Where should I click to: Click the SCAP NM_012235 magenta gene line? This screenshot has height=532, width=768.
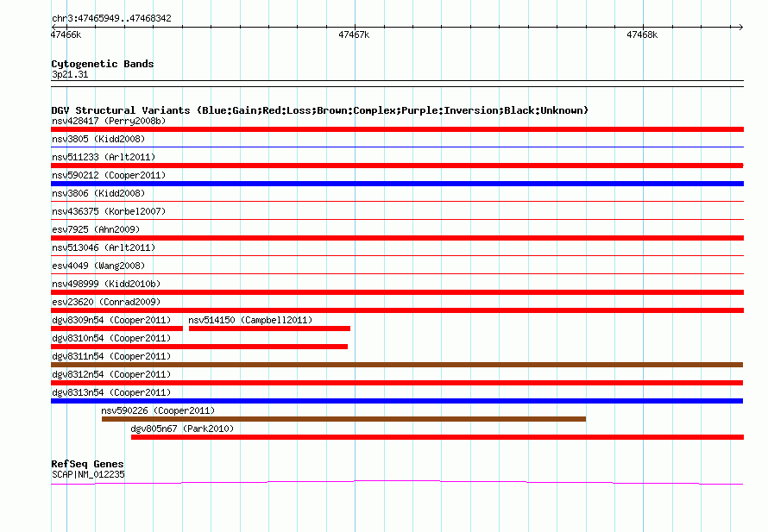(397, 483)
